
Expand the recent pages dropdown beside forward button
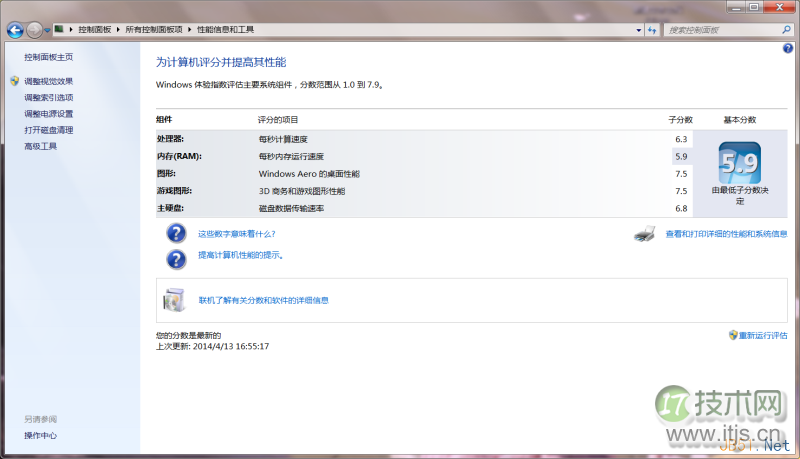pyautogui.click(x=49, y=31)
